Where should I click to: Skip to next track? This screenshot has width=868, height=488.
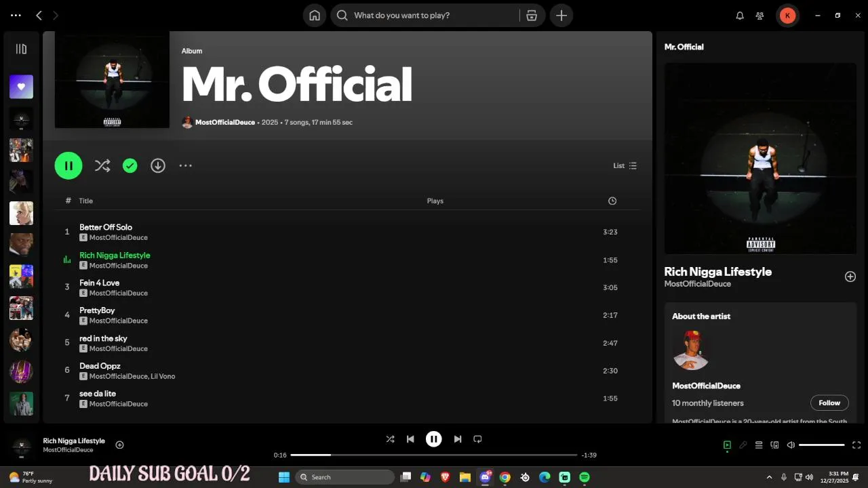coord(458,439)
